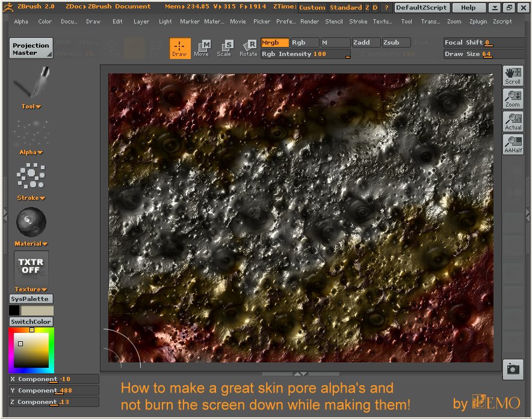
Task: Pick the Rotate tool icon
Action: pos(248,48)
